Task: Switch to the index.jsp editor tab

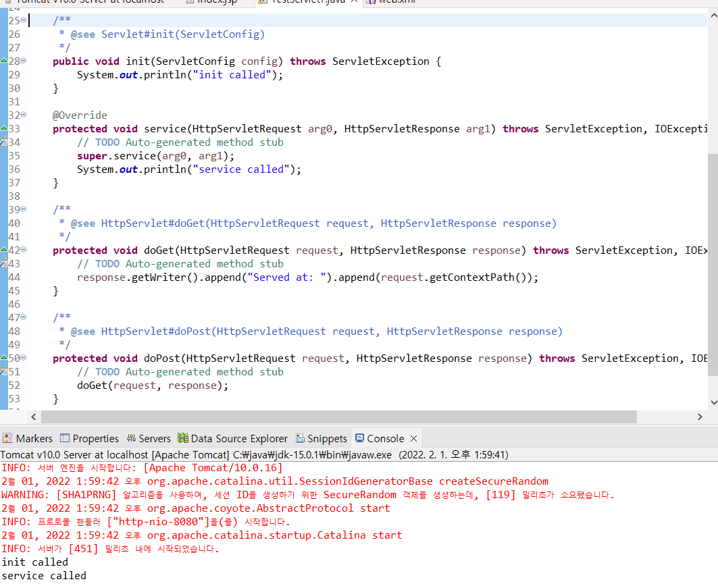Action: tap(213, 2)
